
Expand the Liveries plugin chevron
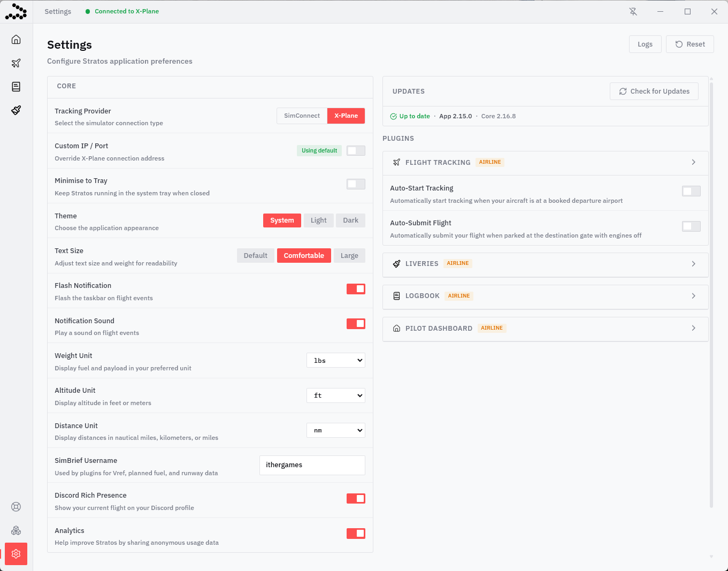(x=693, y=264)
